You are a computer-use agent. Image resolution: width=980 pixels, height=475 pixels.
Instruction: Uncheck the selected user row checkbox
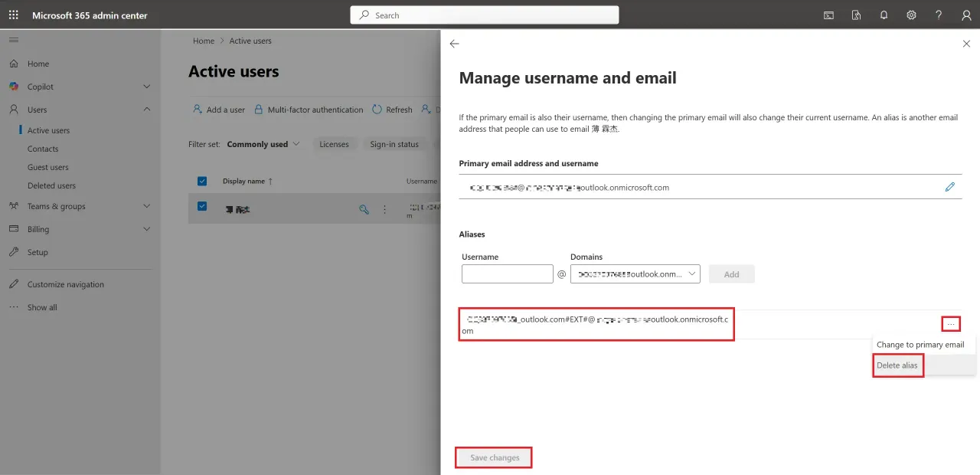pos(202,206)
